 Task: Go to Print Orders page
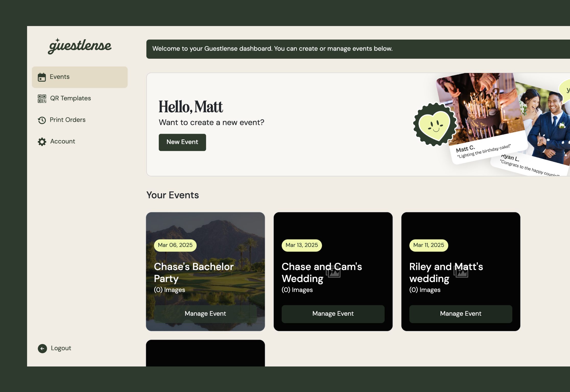(x=67, y=120)
